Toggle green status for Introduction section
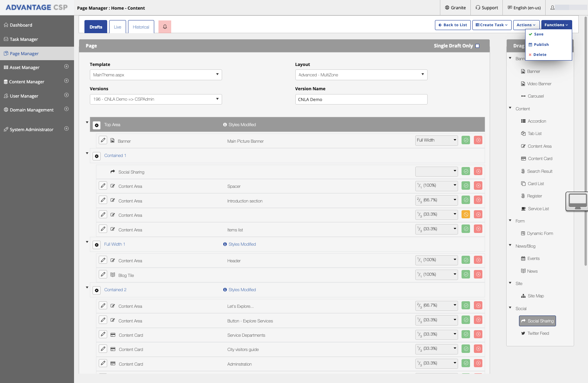 [x=466, y=200]
